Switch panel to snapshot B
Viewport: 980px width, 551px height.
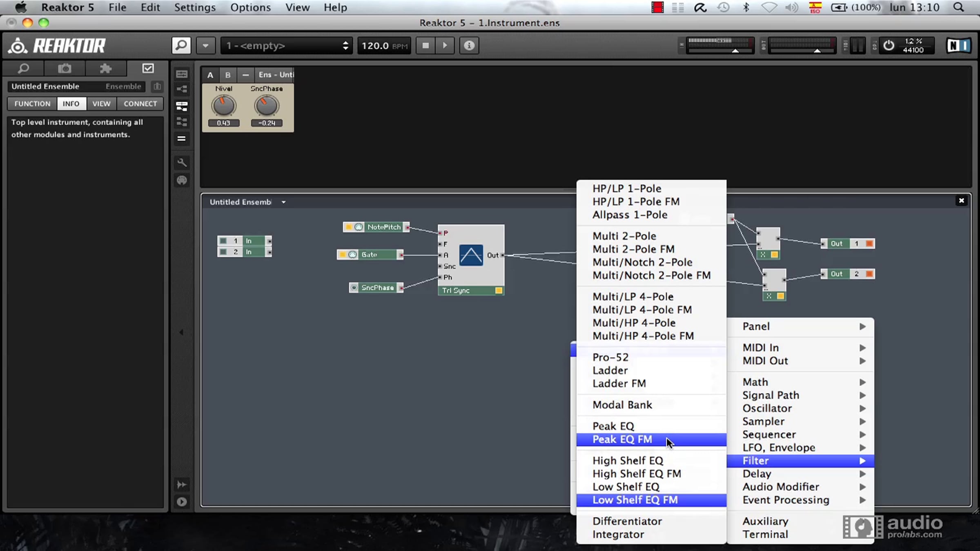coord(228,75)
